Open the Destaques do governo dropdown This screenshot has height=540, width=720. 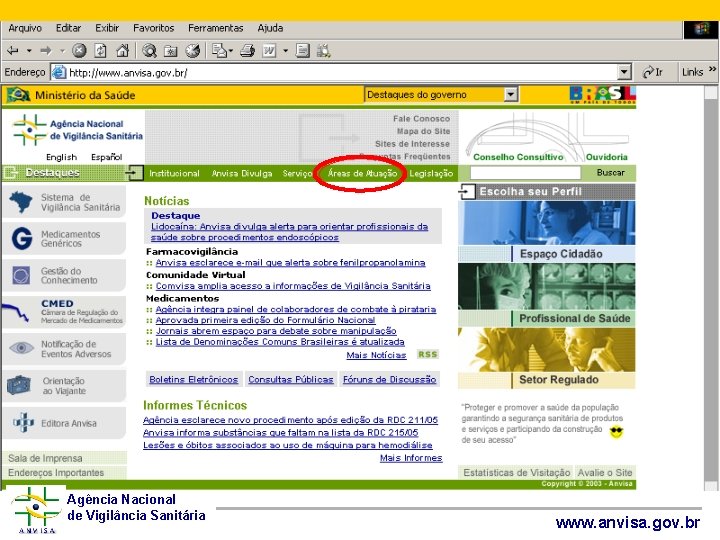click(x=511, y=95)
